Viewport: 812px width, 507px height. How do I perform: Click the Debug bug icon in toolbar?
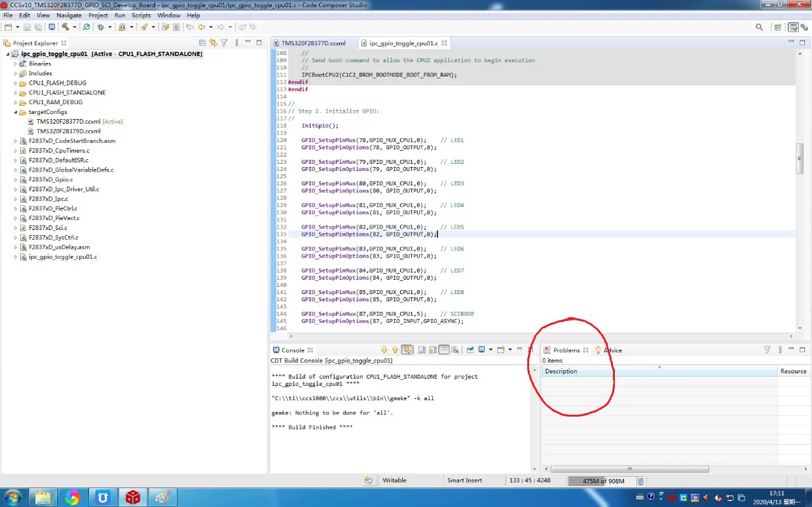point(100,27)
